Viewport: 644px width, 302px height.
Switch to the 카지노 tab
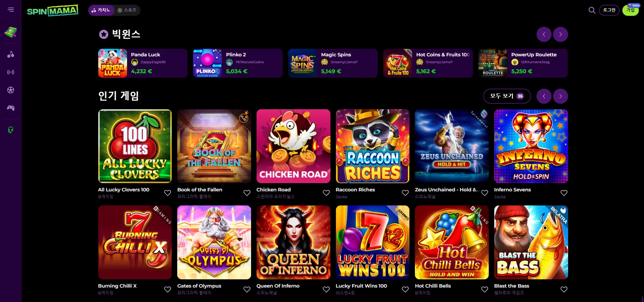[x=101, y=10]
